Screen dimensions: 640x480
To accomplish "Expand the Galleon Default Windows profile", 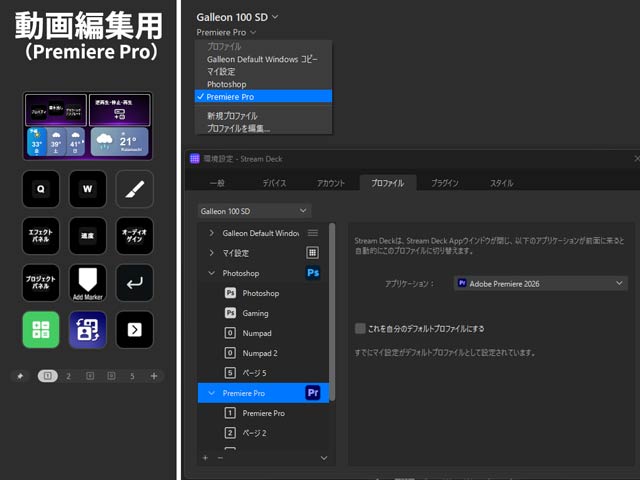I will coord(211,233).
